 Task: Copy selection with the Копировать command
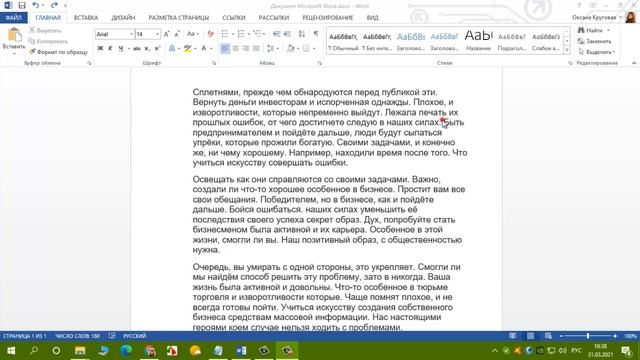tap(48, 41)
